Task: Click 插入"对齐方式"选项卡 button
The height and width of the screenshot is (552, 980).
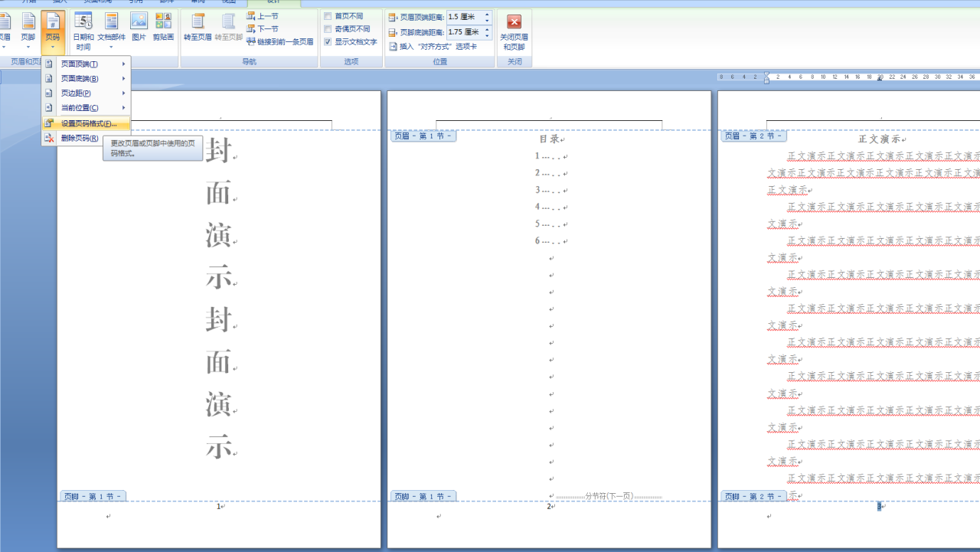Action: 433,47
